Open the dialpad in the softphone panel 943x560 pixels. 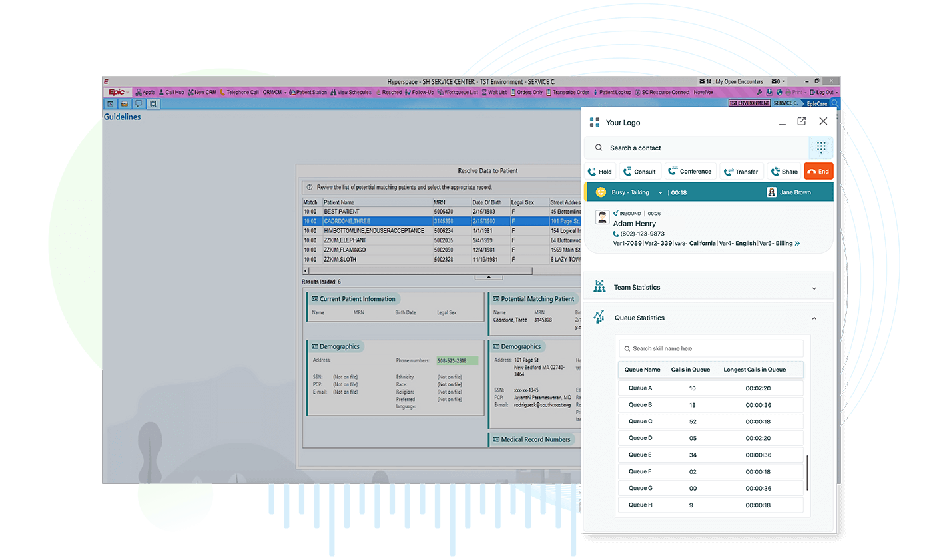point(820,147)
